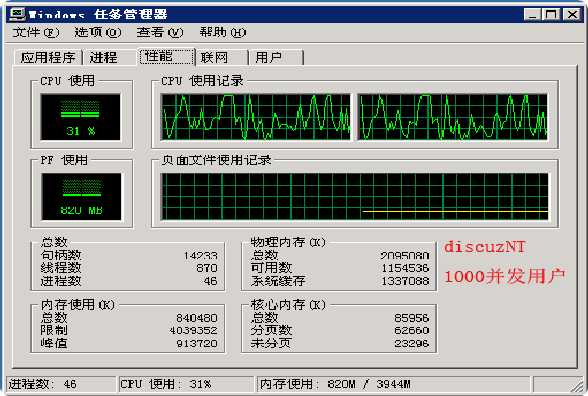Click the 核心内存 总数 value 85956
This screenshot has height=396, width=588.
(x=412, y=318)
